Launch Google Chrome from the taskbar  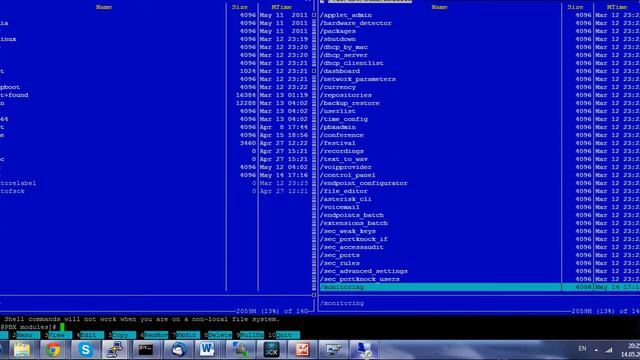point(53,350)
